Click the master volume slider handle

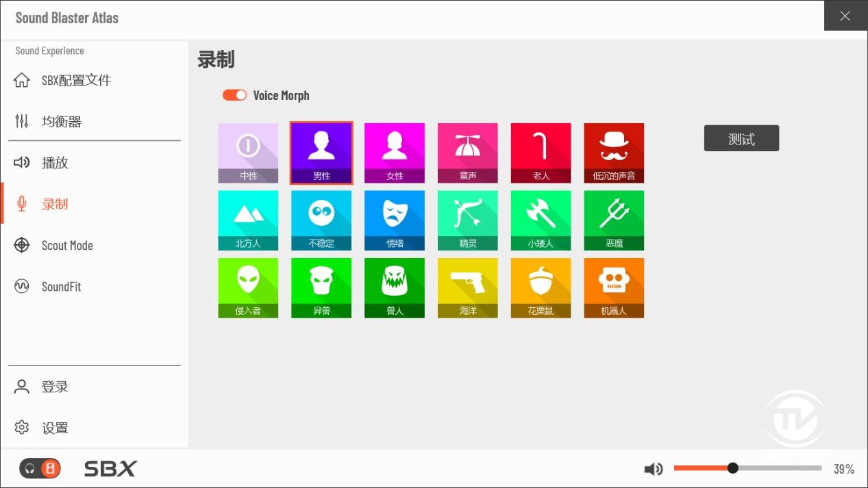point(733,468)
